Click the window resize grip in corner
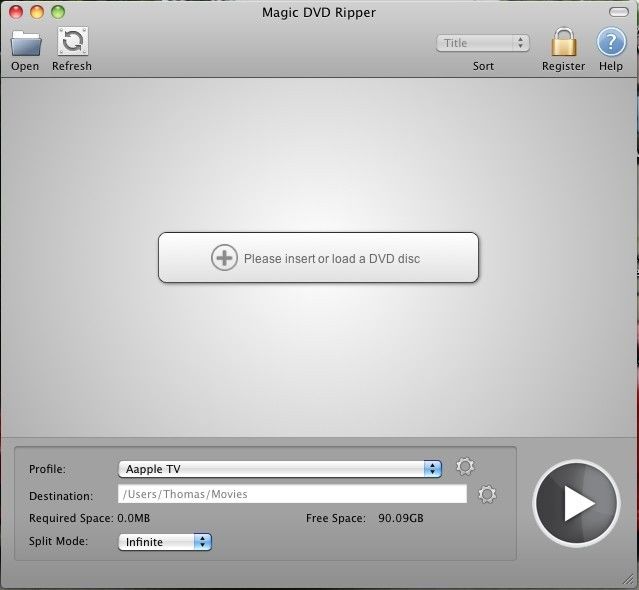Image resolution: width=639 pixels, height=590 pixels. pos(629,579)
